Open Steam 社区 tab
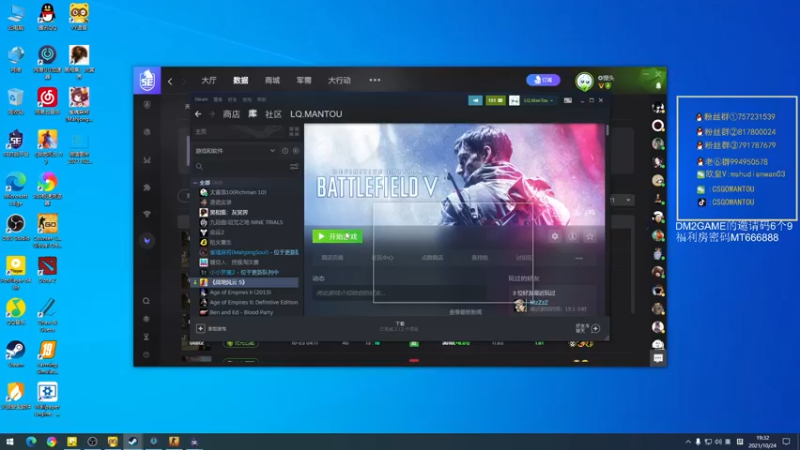 pyautogui.click(x=273, y=114)
